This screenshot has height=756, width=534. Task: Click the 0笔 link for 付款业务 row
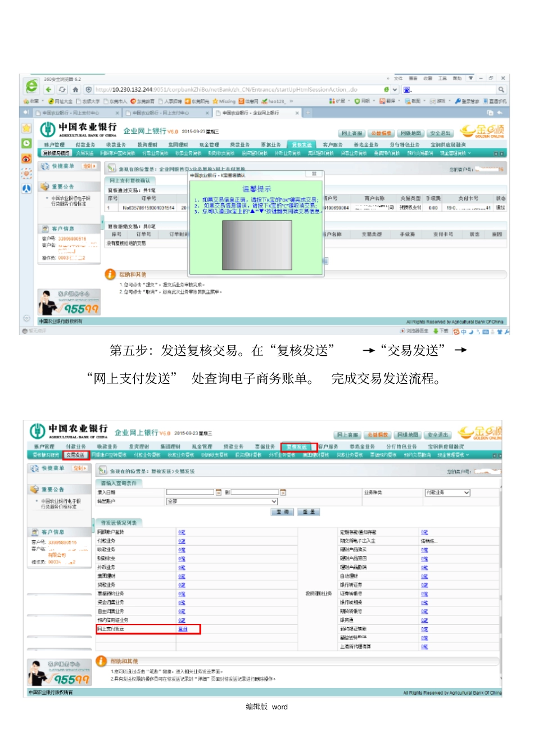182,541
